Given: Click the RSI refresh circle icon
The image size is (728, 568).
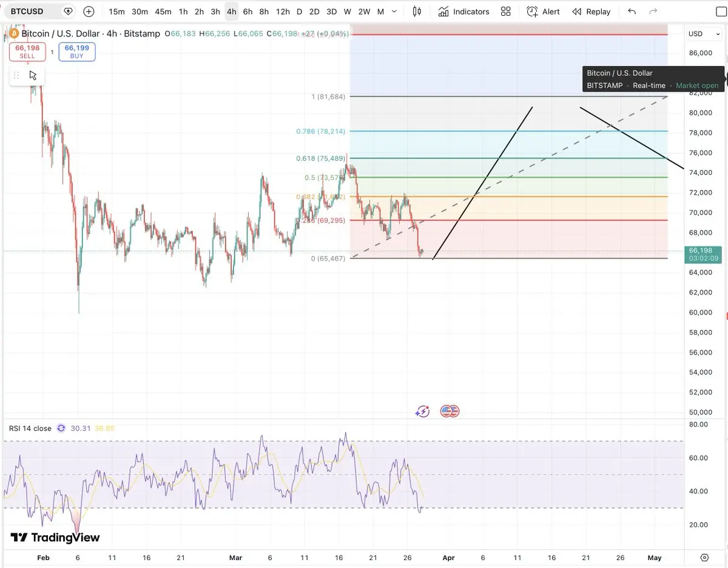Looking at the screenshot, I should 61,428.
